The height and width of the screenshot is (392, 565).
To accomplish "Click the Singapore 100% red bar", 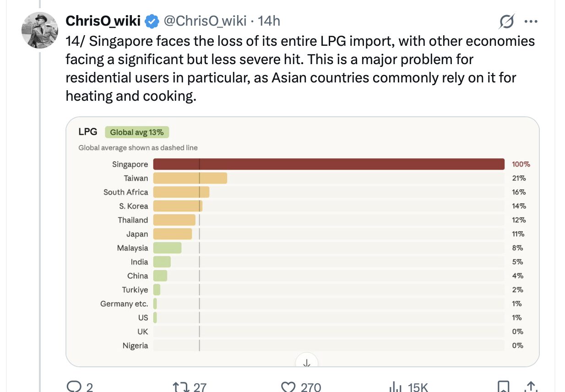I will [x=329, y=164].
